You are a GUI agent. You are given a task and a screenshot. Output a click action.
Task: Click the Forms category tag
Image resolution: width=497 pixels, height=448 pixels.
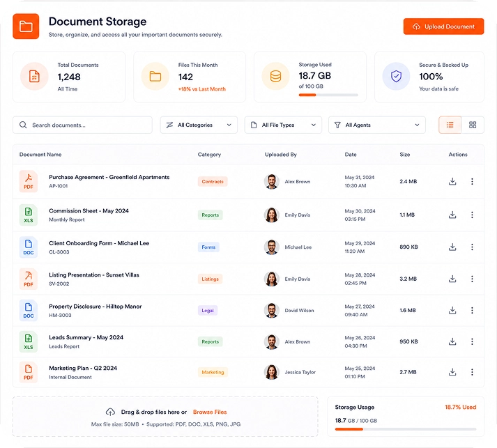208,247
